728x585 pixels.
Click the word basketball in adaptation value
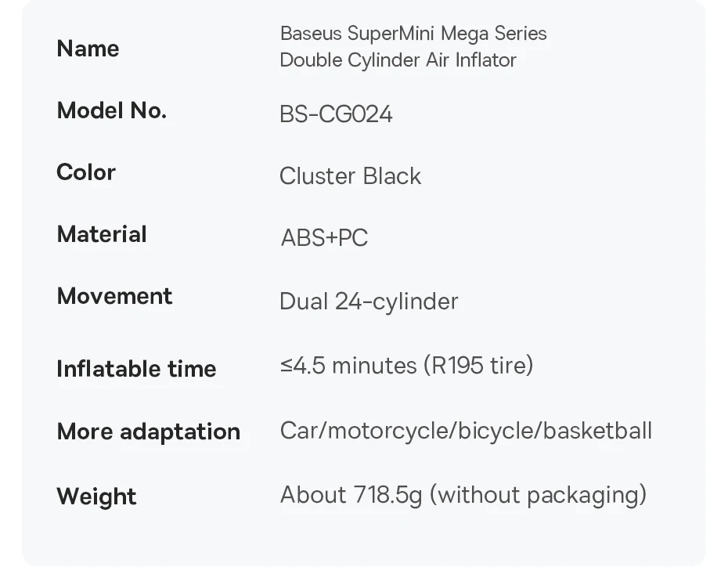point(597,431)
